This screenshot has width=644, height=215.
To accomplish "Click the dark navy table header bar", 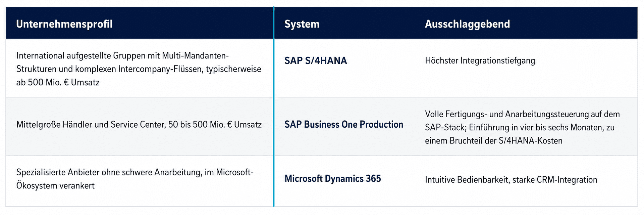I will 322,23.
